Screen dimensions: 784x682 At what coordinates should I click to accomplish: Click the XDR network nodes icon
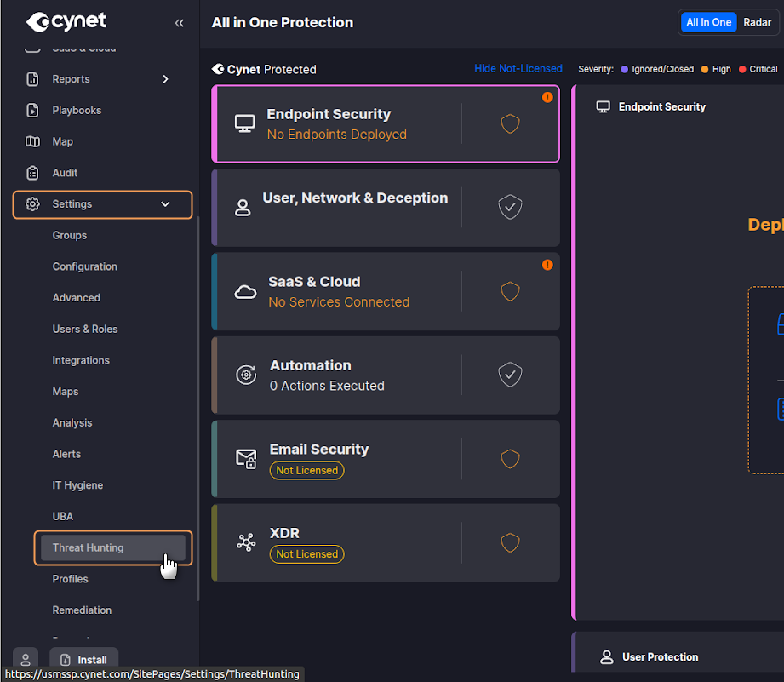pyautogui.click(x=246, y=542)
